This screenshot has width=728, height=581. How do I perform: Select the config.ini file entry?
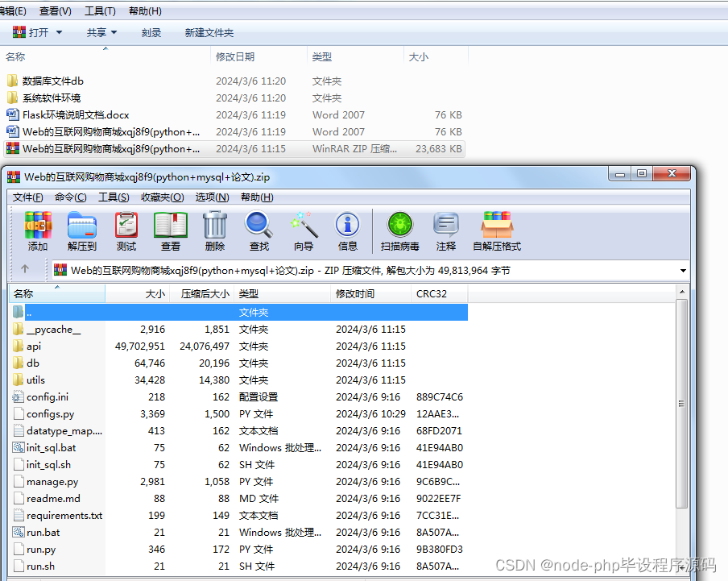pyautogui.click(x=47, y=396)
